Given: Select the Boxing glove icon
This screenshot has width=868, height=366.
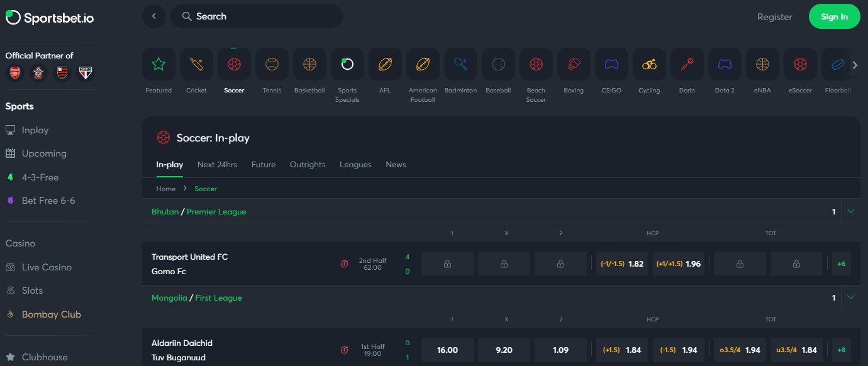Looking at the screenshot, I should pyautogui.click(x=574, y=64).
